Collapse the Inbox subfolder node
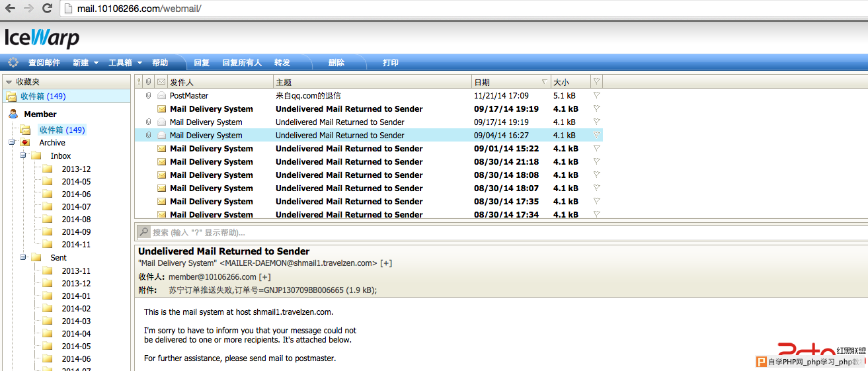This screenshot has width=868, height=371. click(x=23, y=156)
